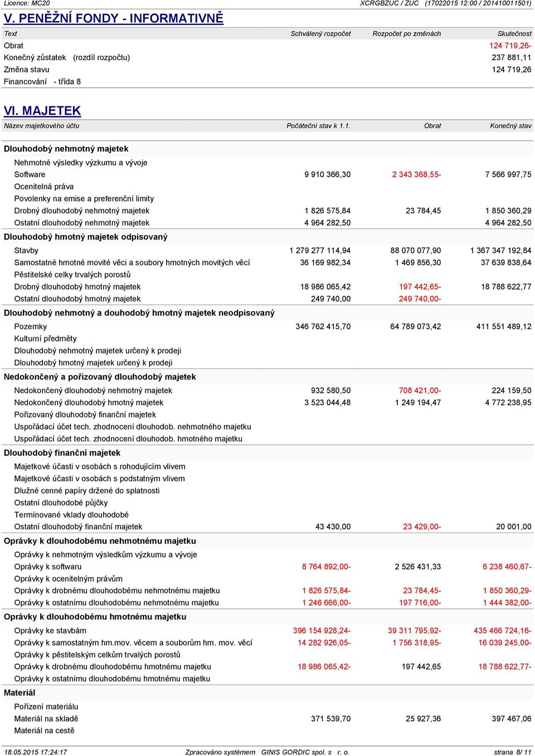Select the value 6 238 460,67-
The image size is (535, 756).
[x=507, y=567]
